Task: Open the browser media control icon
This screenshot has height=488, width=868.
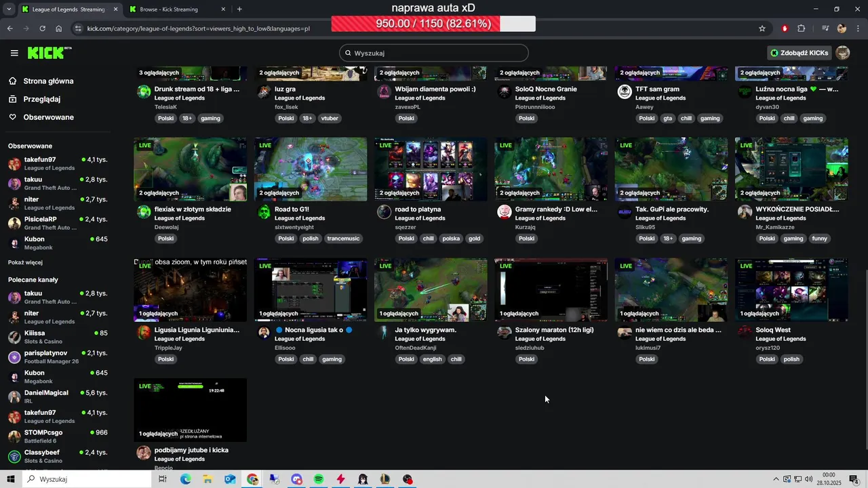Action: 825,28
